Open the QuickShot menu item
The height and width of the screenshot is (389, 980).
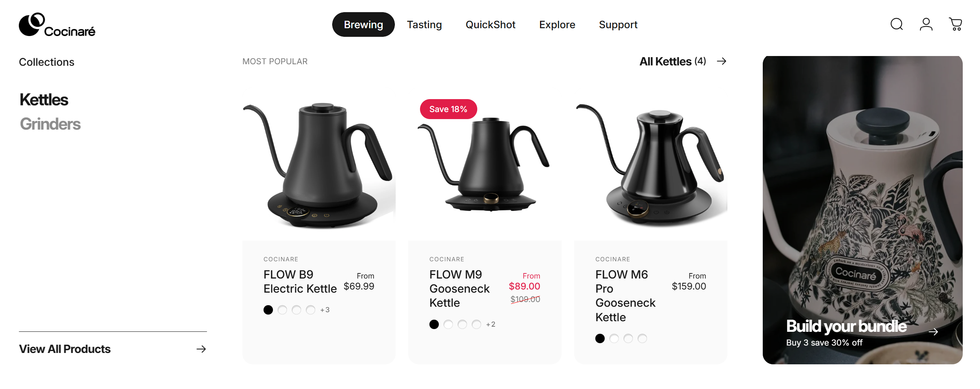490,25
